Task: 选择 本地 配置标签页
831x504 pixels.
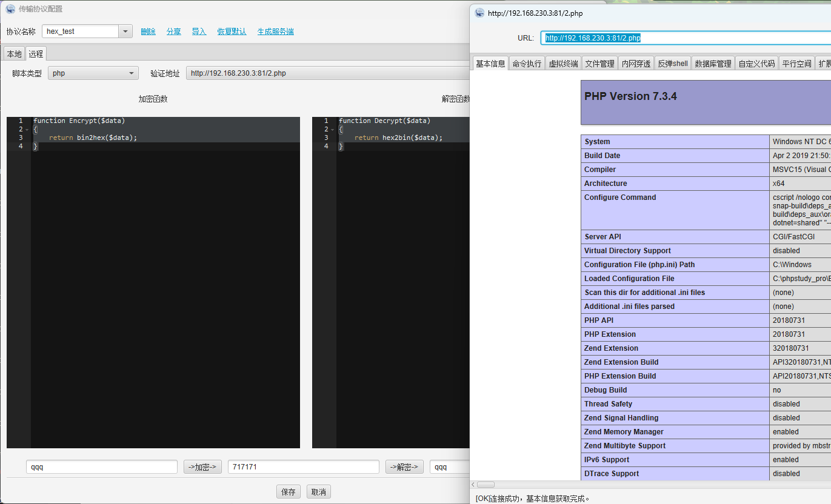Action: pyautogui.click(x=13, y=53)
